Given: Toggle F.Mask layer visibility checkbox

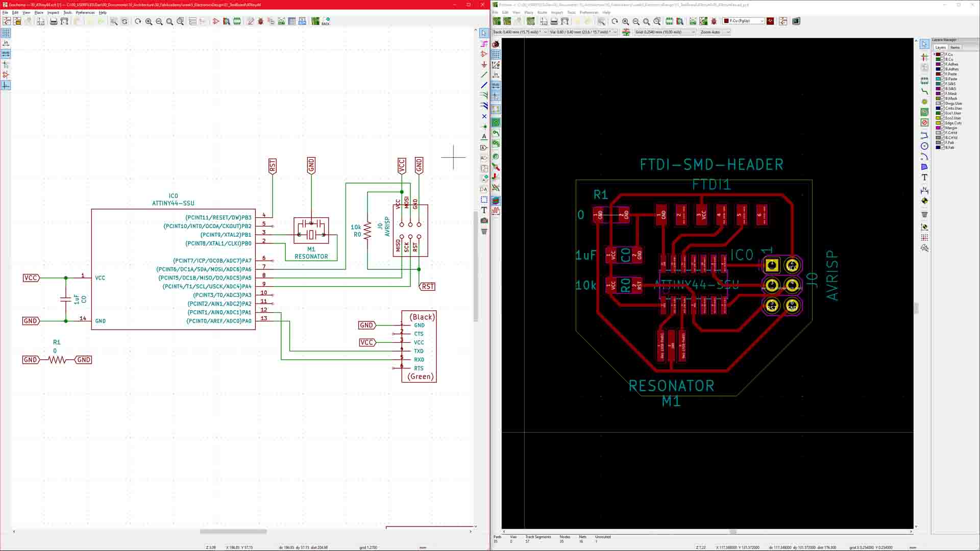Looking at the screenshot, I should click(x=943, y=93).
